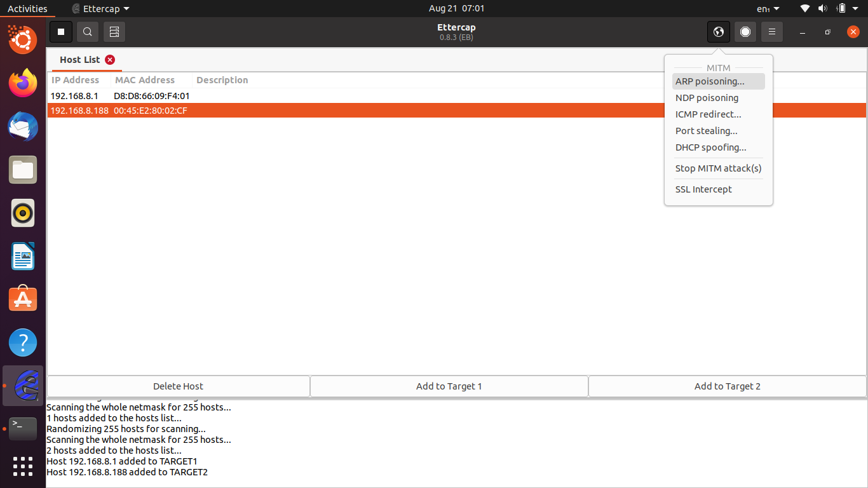Click log line 'Randomizing 255 hosts for scanning...'

(126, 429)
